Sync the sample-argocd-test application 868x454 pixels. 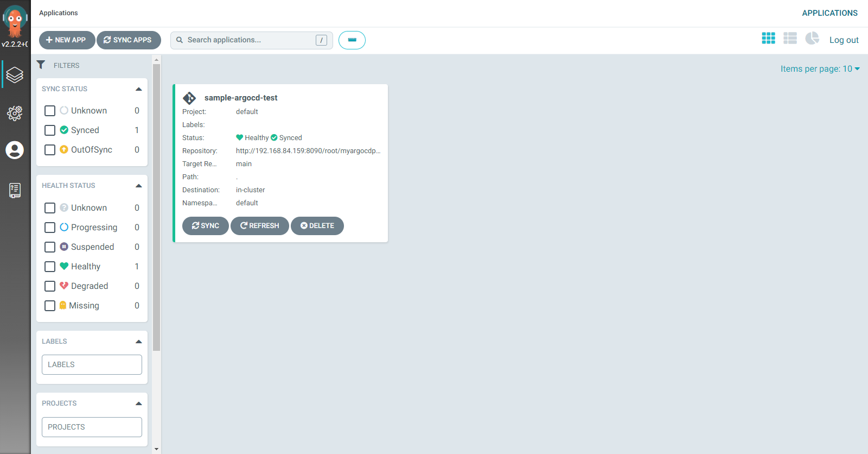coord(205,226)
